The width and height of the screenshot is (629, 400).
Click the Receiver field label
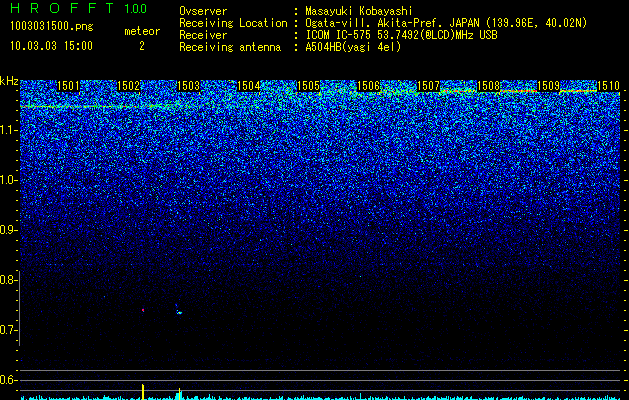point(203,35)
